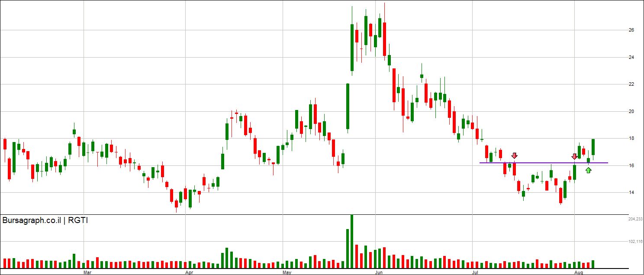This screenshot has height=275, width=644.
Task: Click the price axis label "18"
Action: [x=631, y=139]
